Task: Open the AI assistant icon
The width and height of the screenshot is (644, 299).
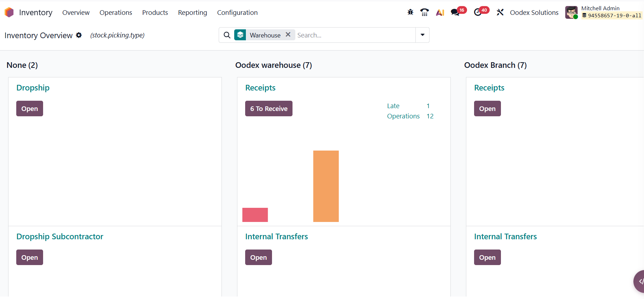Action: pos(440,12)
